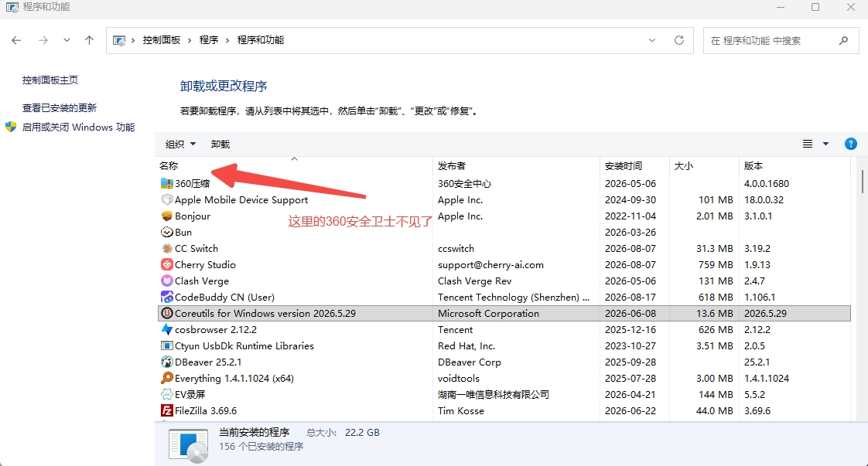This screenshot has width=868, height=466.
Task: Go forward with the right arrow
Action: click(43, 40)
